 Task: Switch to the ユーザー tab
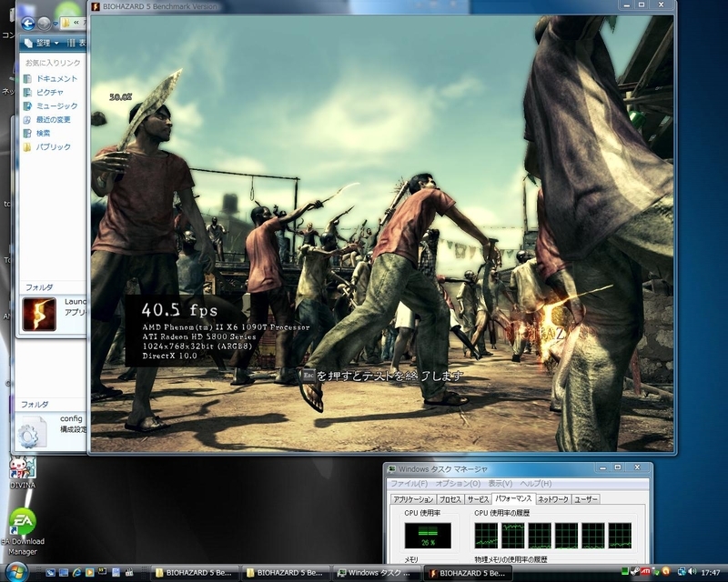(585, 499)
